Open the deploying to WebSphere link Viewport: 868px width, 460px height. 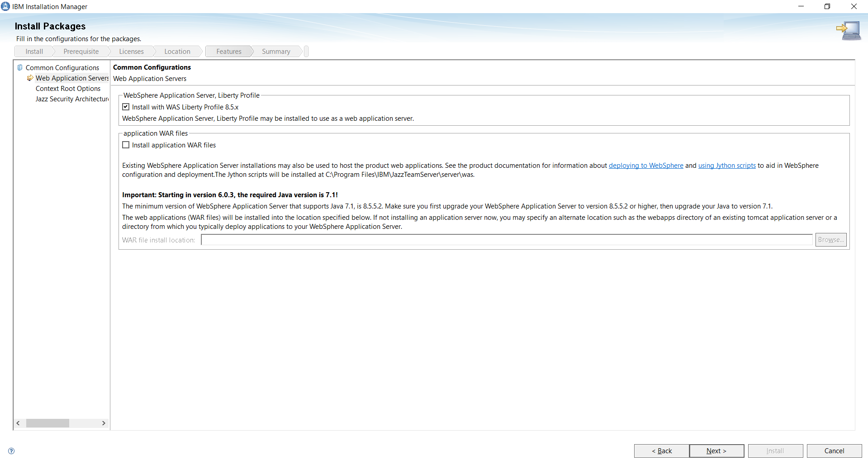646,166
